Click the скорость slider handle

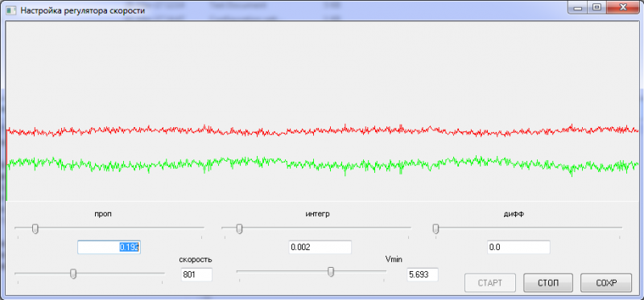[73, 273]
